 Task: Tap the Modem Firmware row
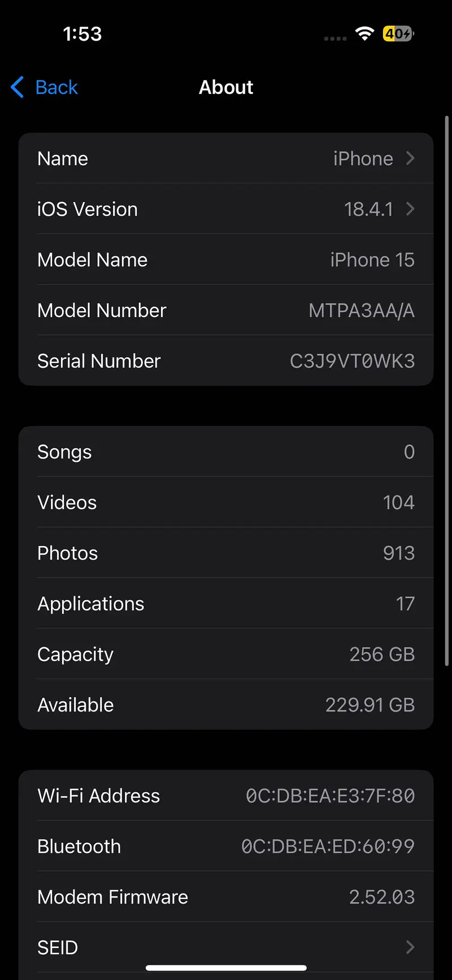point(226,897)
